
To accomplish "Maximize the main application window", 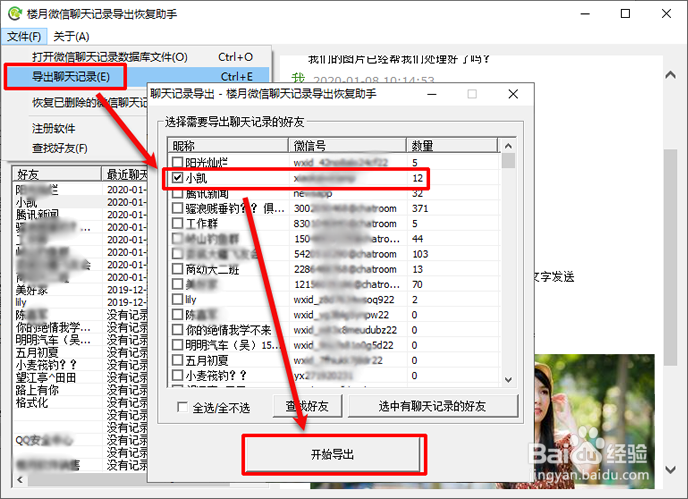I will pyautogui.click(x=625, y=14).
